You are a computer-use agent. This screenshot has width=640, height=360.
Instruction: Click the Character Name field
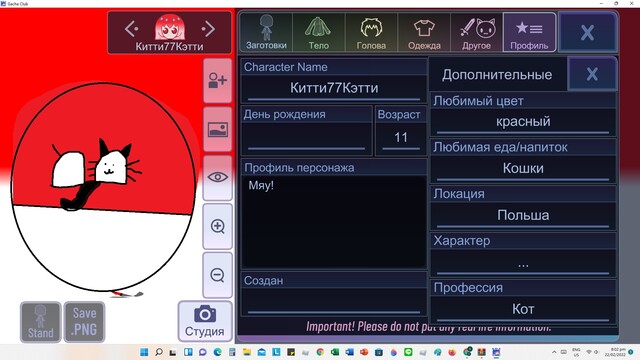pos(334,88)
